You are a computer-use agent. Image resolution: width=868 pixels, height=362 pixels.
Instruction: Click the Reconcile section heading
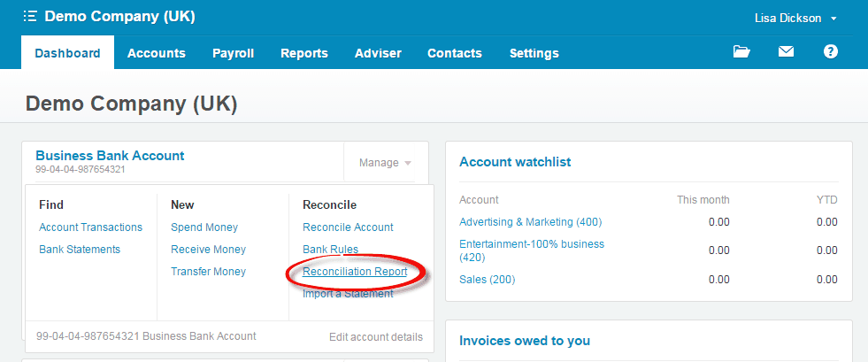329,204
